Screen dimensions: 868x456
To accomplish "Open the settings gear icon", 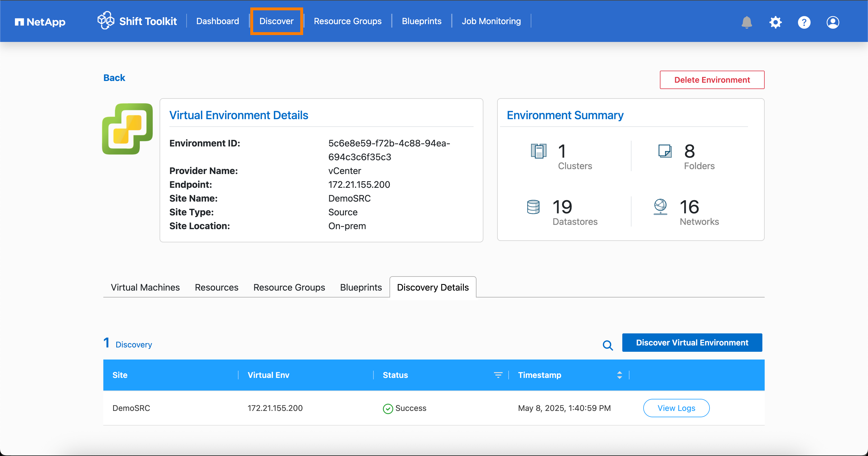I will pyautogui.click(x=775, y=22).
